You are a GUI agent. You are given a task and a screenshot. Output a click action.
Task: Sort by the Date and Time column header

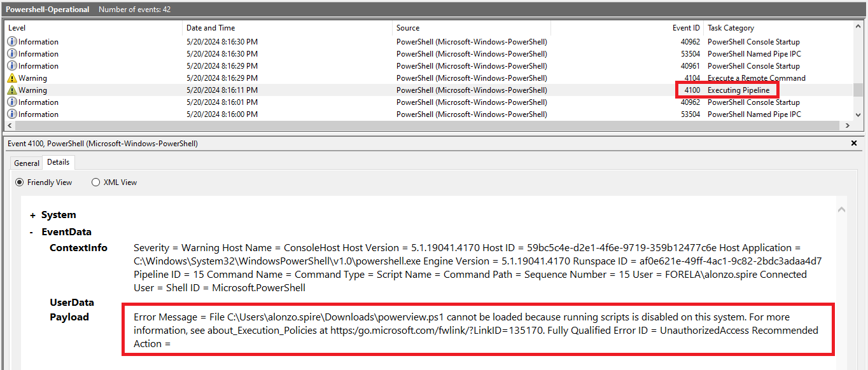[x=211, y=28]
